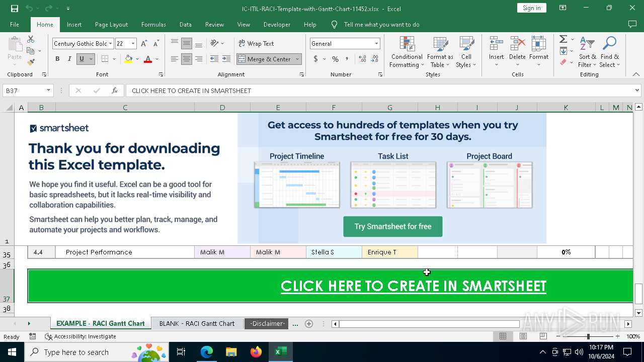Click Try Smartsheet for free button
Image resolution: width=644 pixels, height=362 pixels.
[393, 227]
